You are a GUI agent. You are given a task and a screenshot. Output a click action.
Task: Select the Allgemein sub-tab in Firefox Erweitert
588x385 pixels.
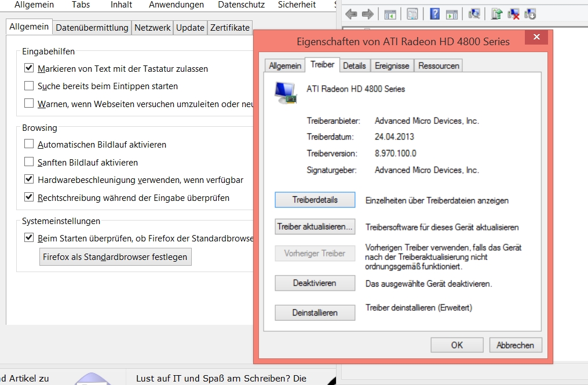pos(29,27)
